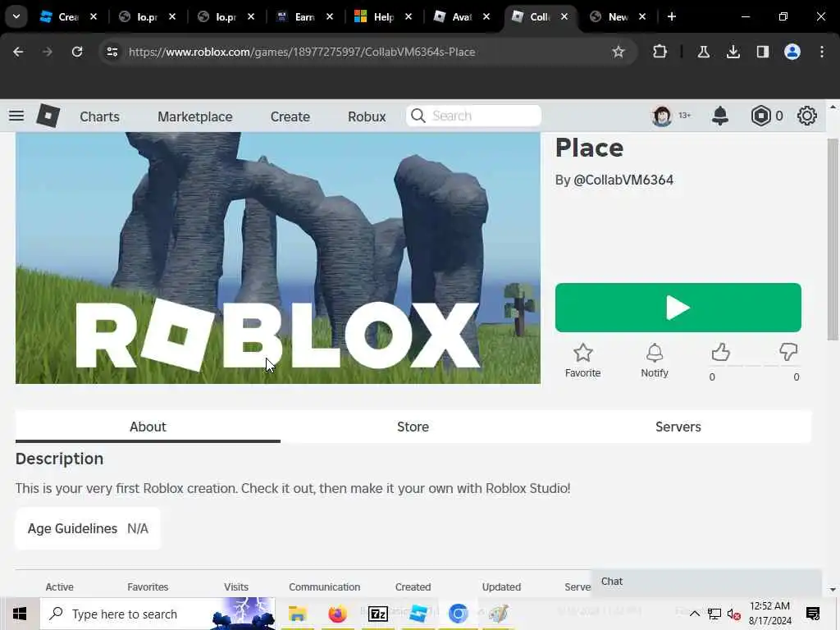Image resolution: width=840 pixels, height=630 pixels.
Task: Click the Windows taskbar search box
Action: [157, 614]
